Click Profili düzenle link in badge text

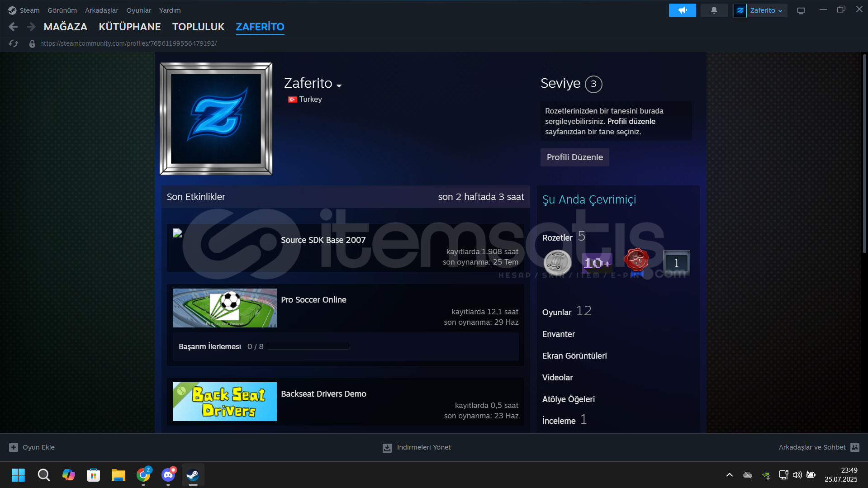(631, 121)
